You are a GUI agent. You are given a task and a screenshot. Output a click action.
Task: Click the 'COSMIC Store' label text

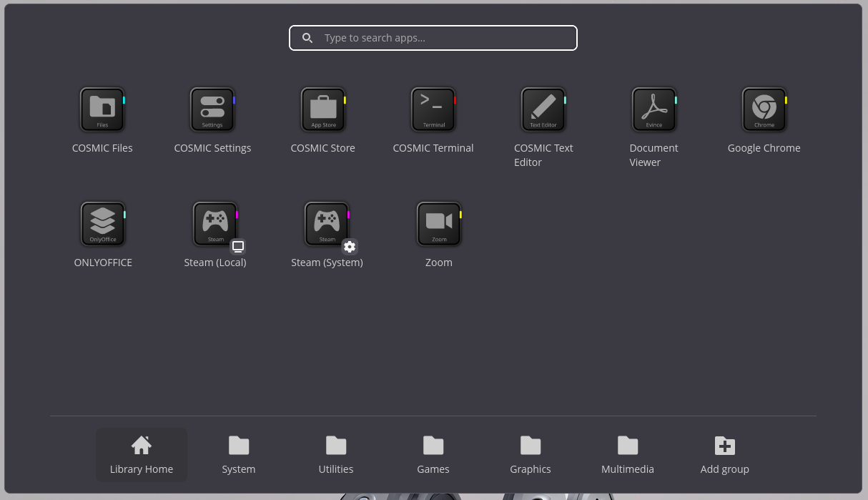(x=323, y=148)
